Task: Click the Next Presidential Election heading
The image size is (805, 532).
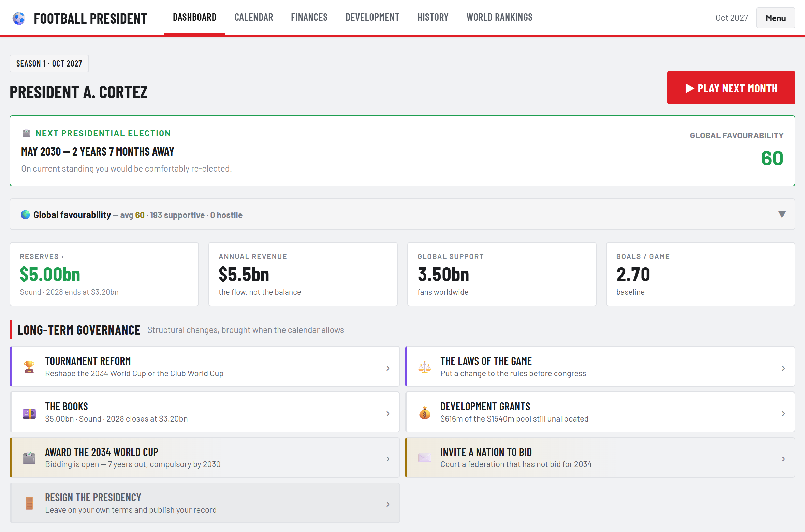Action: pos(103,133)
